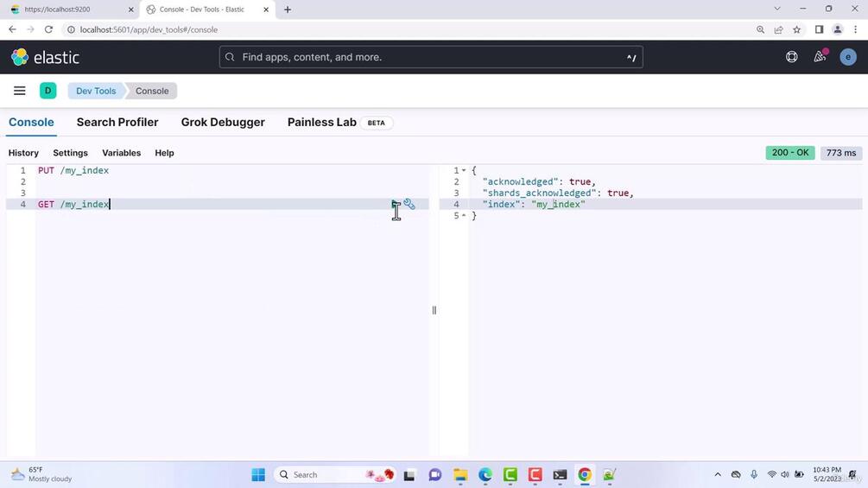Click the "shards_acknowledged": true line
868x488 pixels.
557,193
